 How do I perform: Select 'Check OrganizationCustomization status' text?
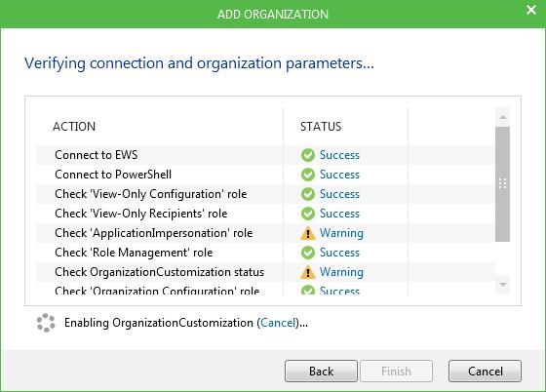pyautogui.click(x=160, y=272)
